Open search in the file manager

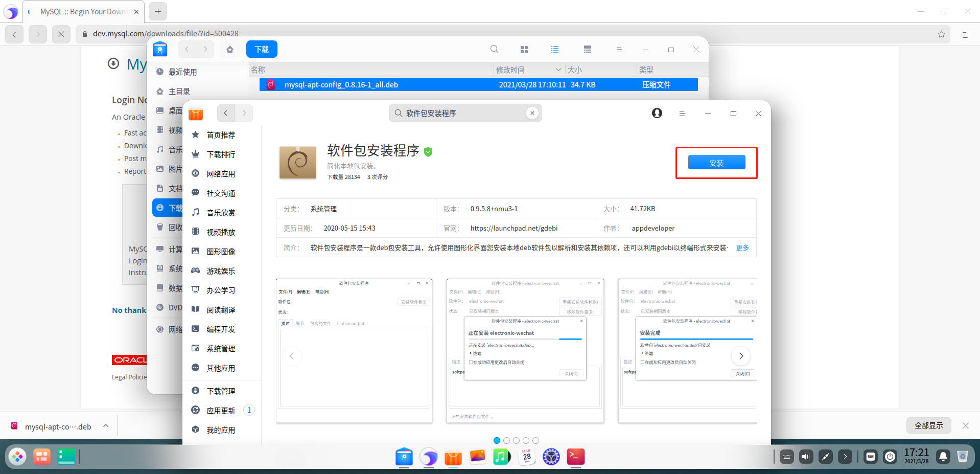pyautogui.click(x=494, y=49)
